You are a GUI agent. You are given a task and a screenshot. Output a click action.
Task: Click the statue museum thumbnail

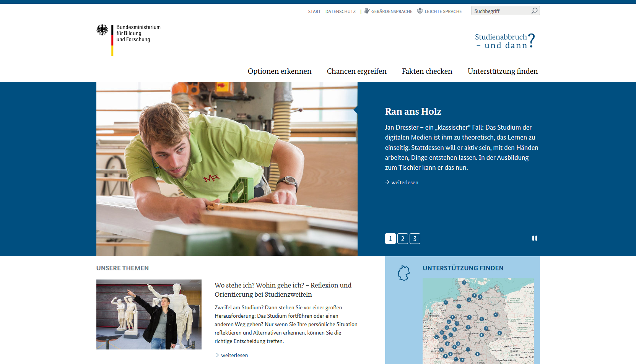point(149,314)
